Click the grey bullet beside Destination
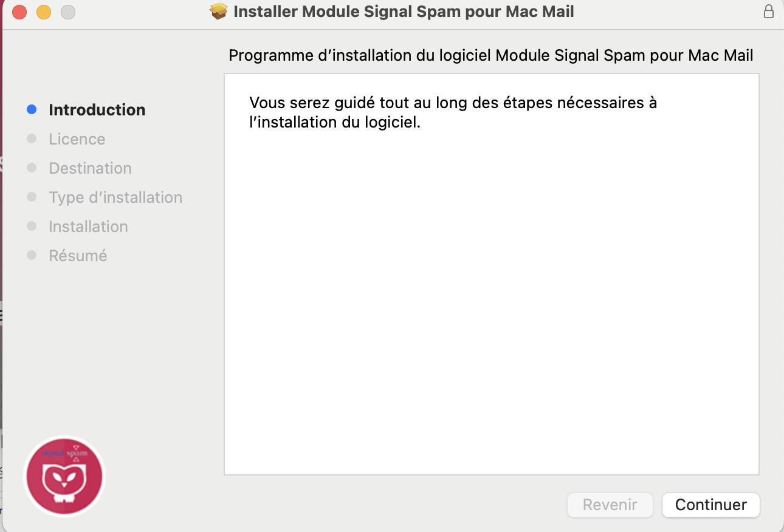The height and width of the screenshot is (532, 784). (x=32, y=168)
